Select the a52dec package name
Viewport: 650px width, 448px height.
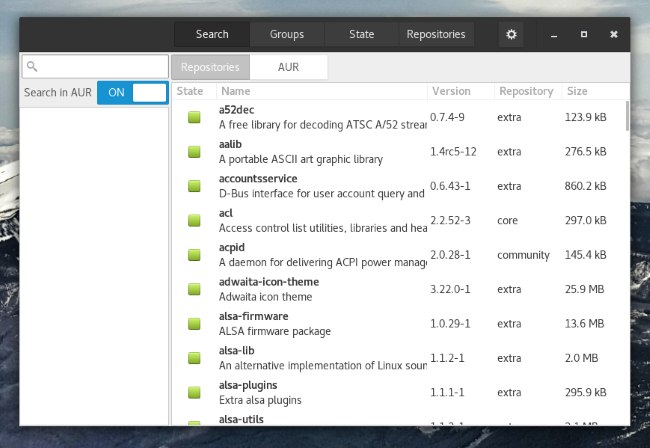pyautogui.click(x=236, y=110)
